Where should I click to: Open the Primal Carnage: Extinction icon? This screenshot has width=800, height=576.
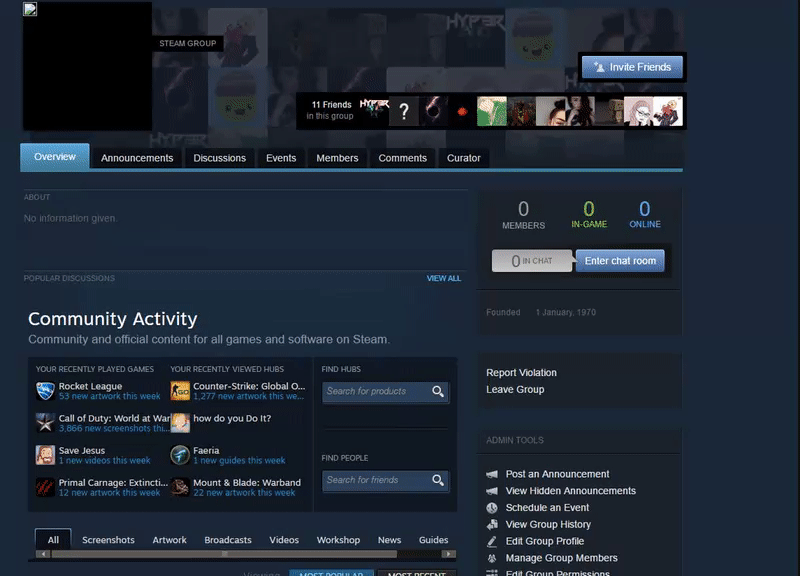click(x=45, y=487)
